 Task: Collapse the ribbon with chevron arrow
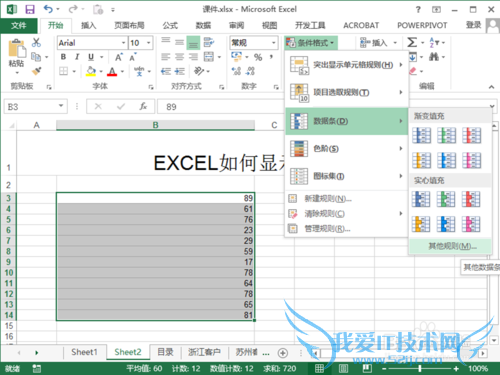(x=491, y=87)
